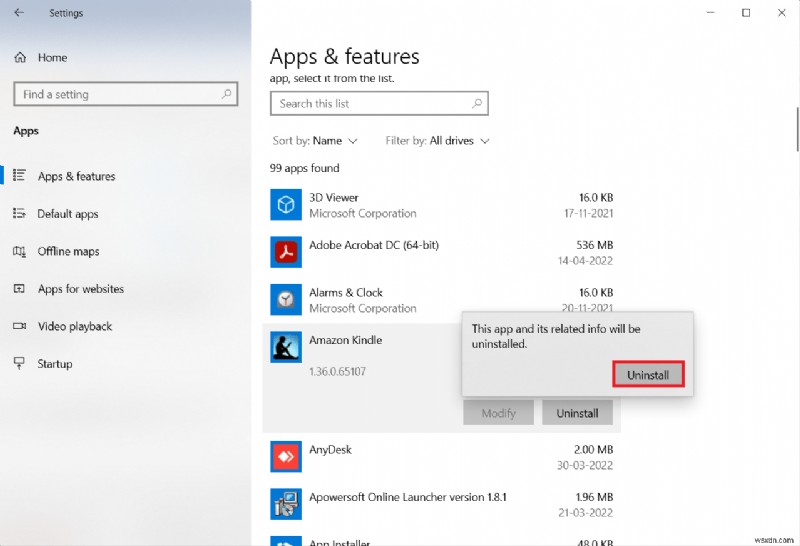
Task: Select the AnyDesk app icon
Action: tap(286, 457)
